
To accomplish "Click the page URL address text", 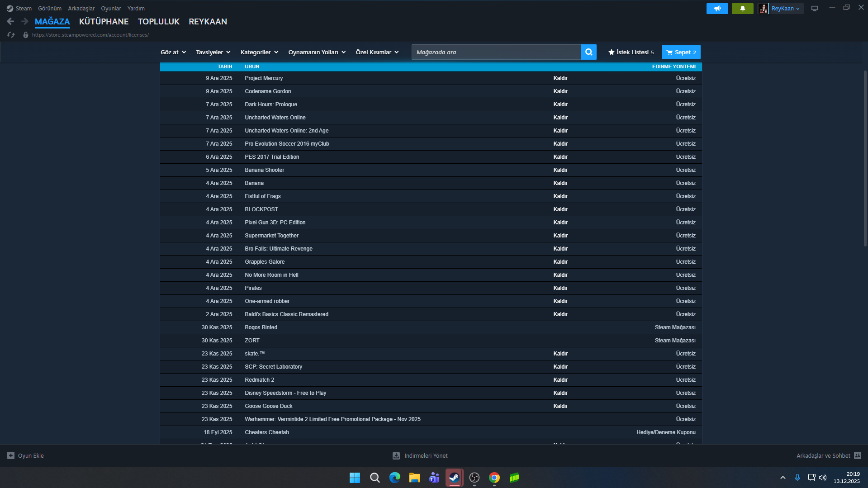I will pyautogui.click(x=90, y=35).
